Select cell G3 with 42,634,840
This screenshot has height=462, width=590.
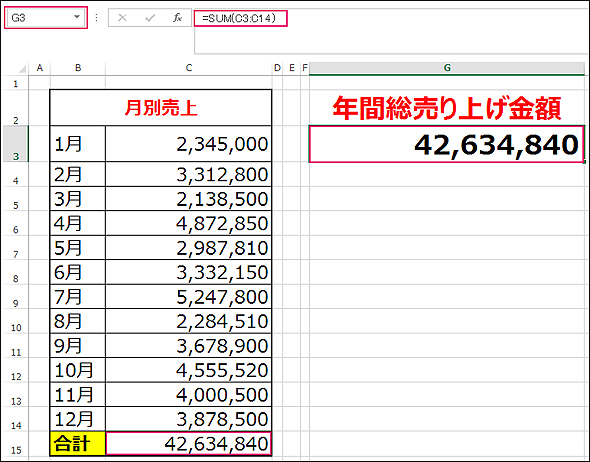(447, 144)
